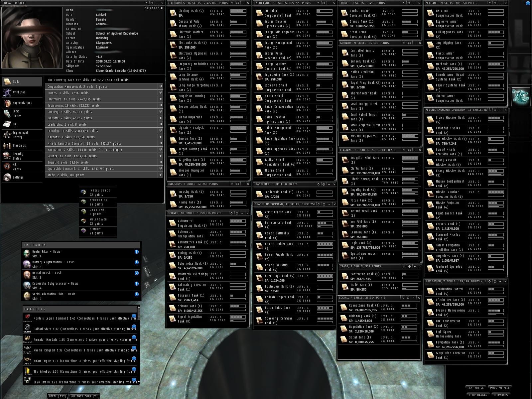Open info for Ocular Filter - Basic implant
This screenshot has width=532, height=399.
pos(137,252)
